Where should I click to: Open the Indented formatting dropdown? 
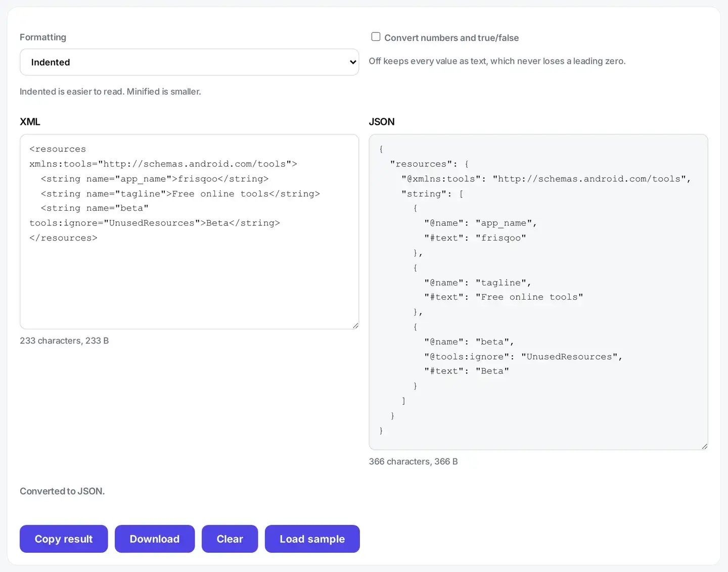click(189, 62)
